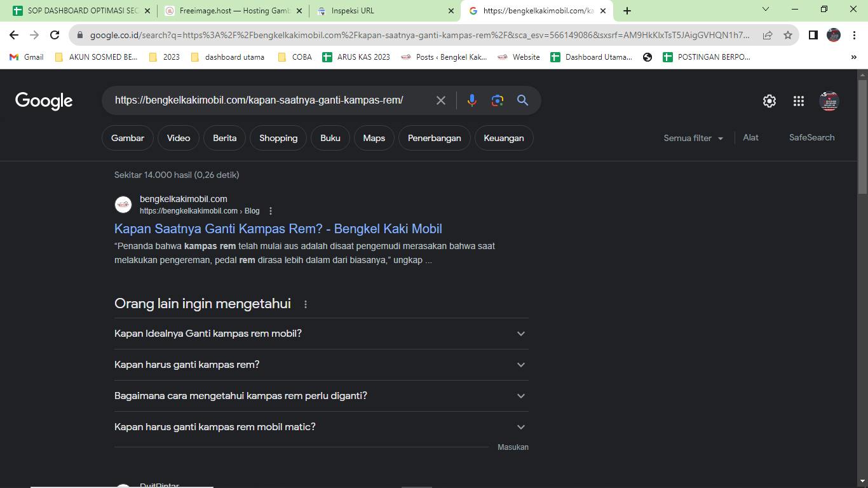Open ARUS KAS 2023 bookmark
Image resolution: width=868 pixels, height=488 pixels.
pyautogui.click(x=356, y=57)
